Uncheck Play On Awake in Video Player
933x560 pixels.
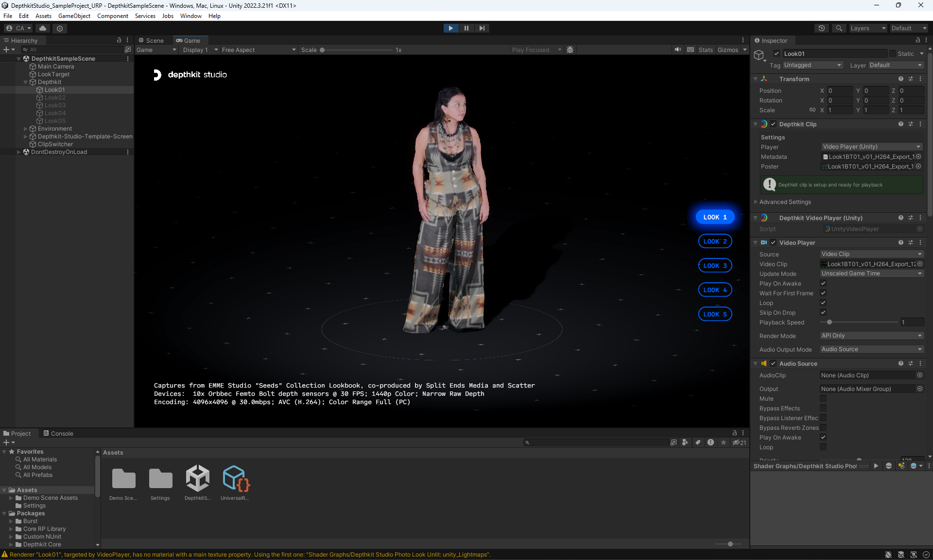click(823, 283)
